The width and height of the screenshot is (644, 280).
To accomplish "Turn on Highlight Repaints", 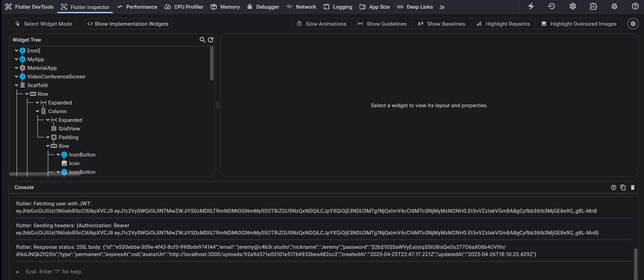I will point(503,24).
